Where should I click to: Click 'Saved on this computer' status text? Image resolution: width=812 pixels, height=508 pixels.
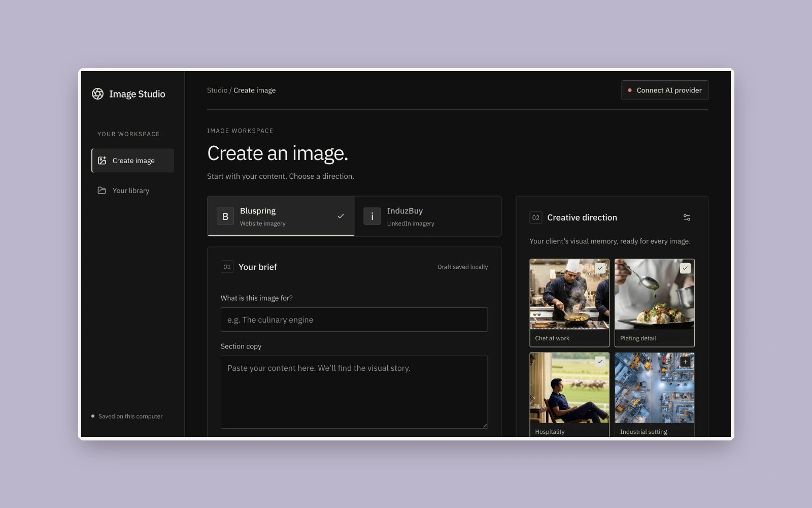(130, 417)
